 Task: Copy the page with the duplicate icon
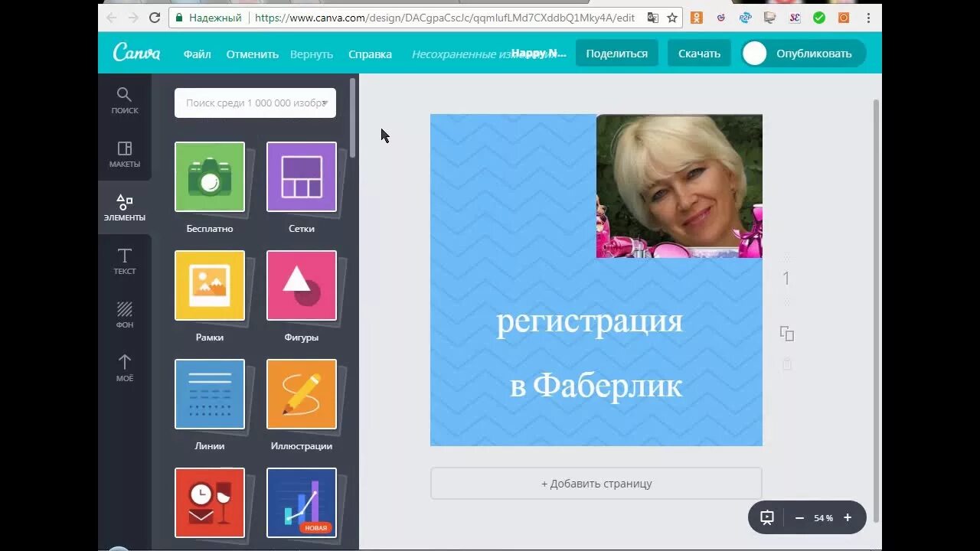pos(786,334)
